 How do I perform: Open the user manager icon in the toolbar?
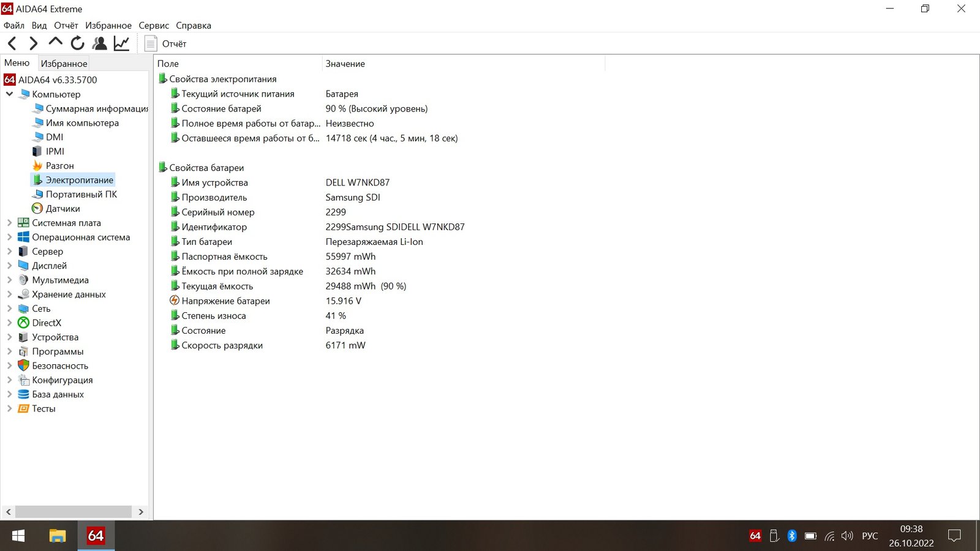[99, 43]
